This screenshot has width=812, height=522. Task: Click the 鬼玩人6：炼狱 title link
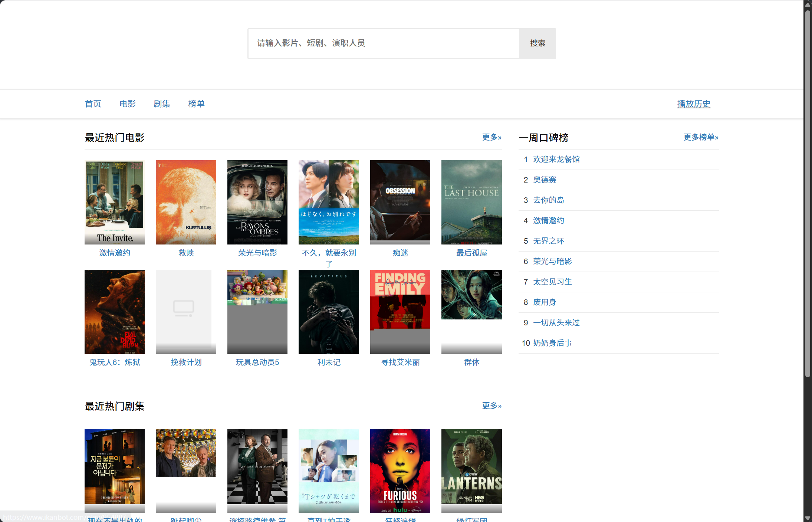coord(115,362)
